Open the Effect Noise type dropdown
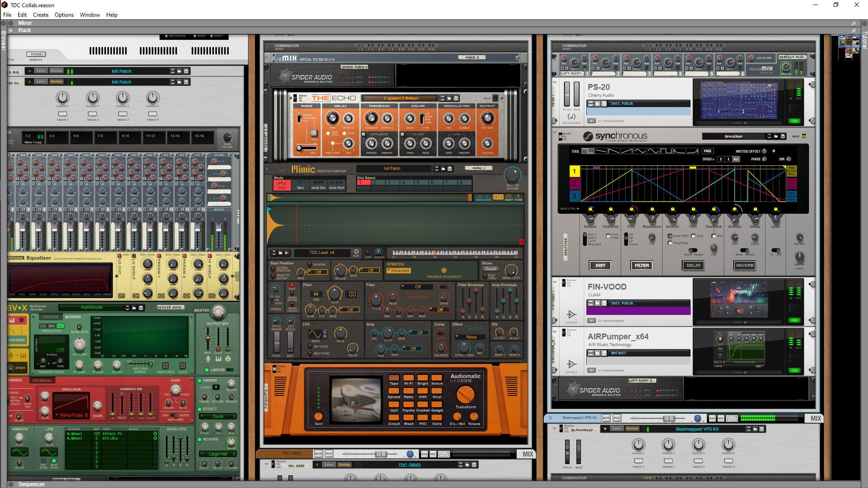This screenshot has height=488, width=868. [470, 337]
